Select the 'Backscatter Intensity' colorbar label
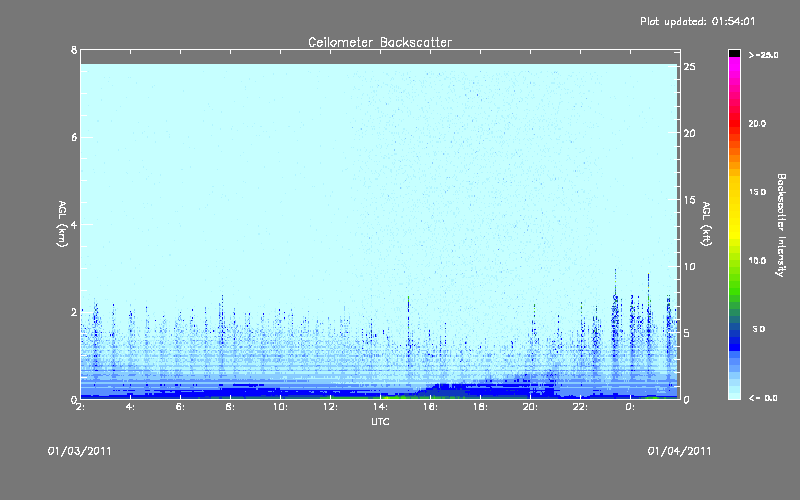This screenshot has height=500, width=800. [781, 225]
